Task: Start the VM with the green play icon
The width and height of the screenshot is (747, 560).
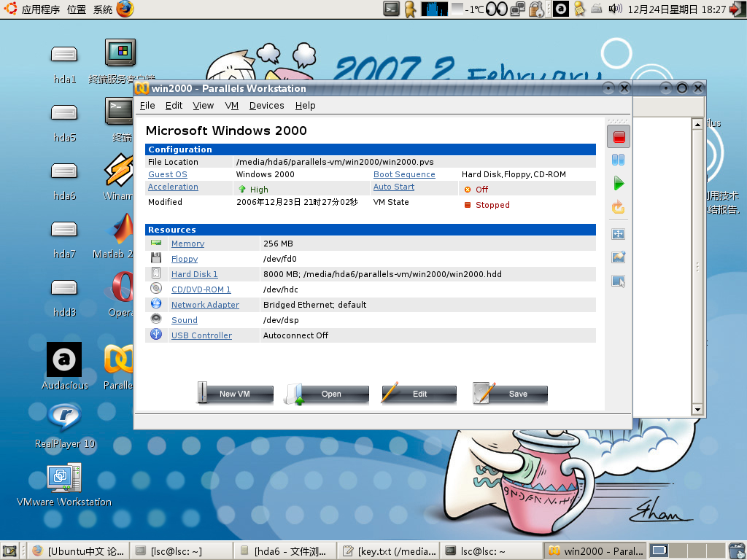Action: click(619, 183)
